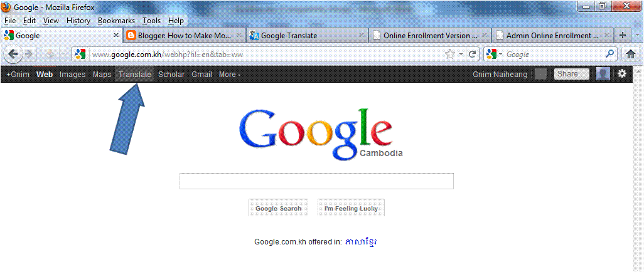This screenshot has width=644, height=272.
Task: Show the URL history dropdown arrow
Action: (x=461, y=54)
